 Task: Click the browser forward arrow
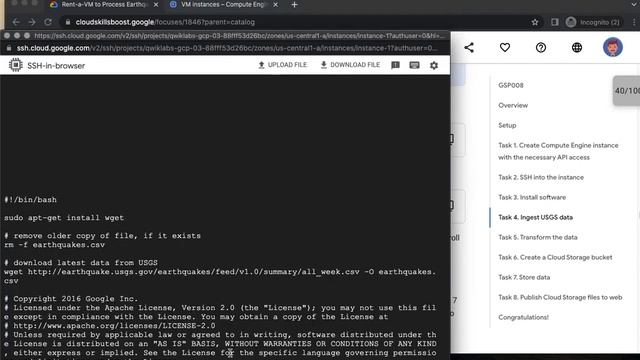(32, 22)
